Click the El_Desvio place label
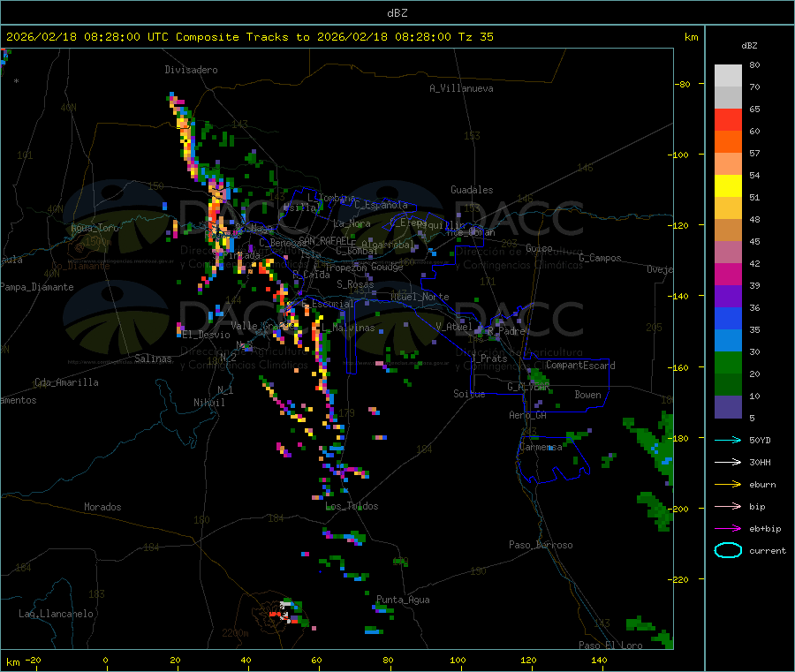Viewport: 795px width, 672px height. (206, 335)
